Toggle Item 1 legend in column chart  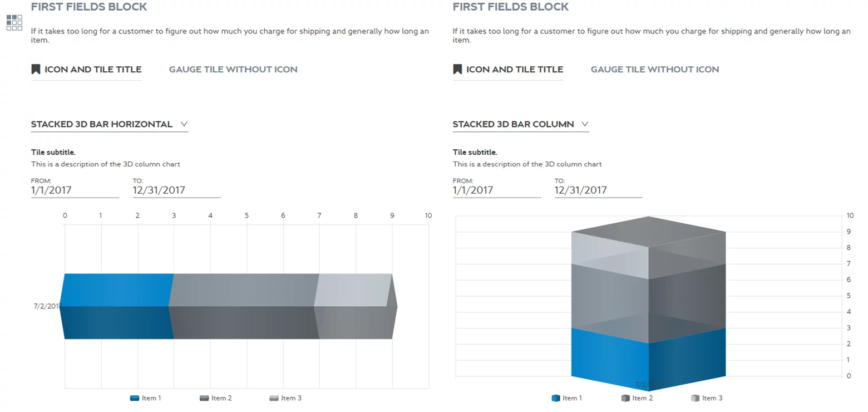pos(566,398)
